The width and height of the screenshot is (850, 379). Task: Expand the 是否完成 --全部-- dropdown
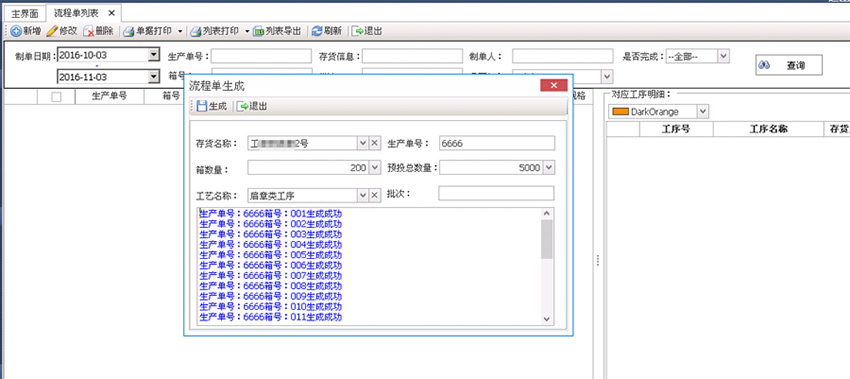724,55
